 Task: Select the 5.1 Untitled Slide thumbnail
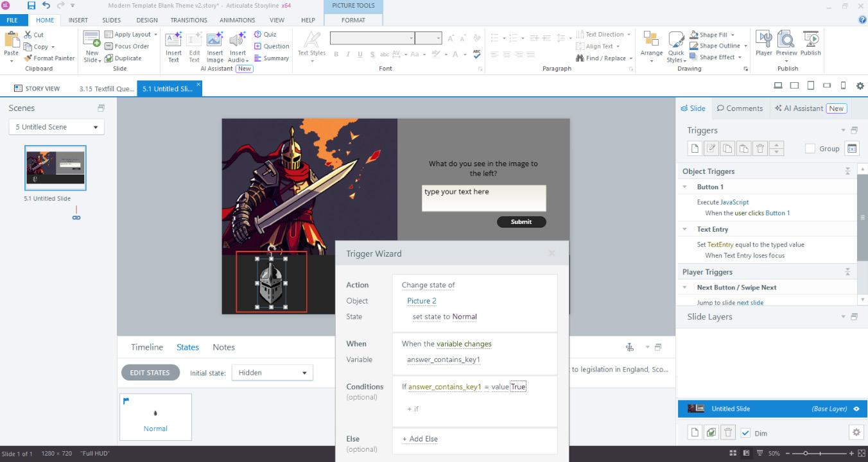55,168
